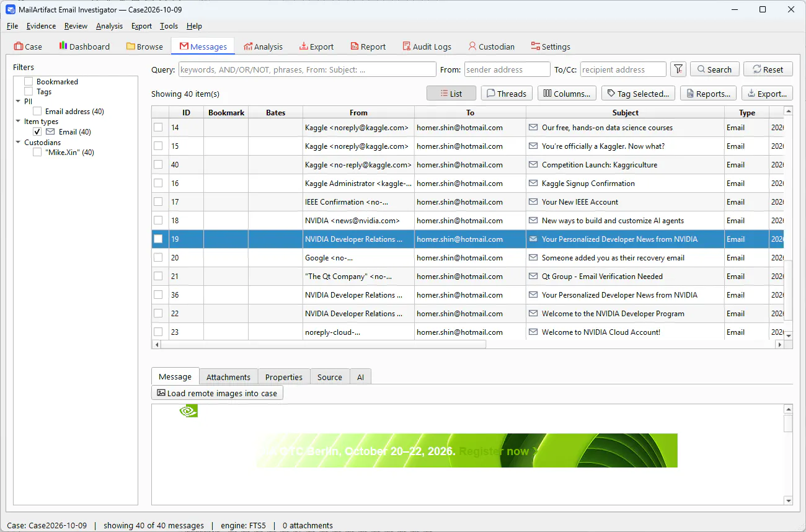
Task: Collapse the Item types filter group
Action: tap(19, 122)
